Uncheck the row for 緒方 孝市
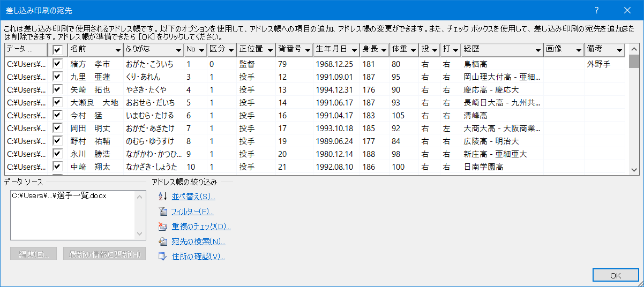Viewport: 644px width, 287px height. click(x=57, y=64)
